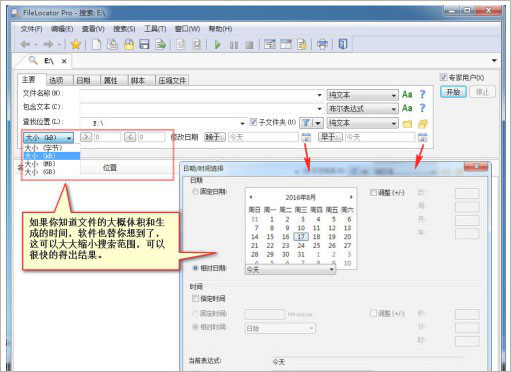Viewport: 511px width, 372px height.
Task: Toggle case sensitivity Aa for containing text
Action: click(x=407, y=108)
